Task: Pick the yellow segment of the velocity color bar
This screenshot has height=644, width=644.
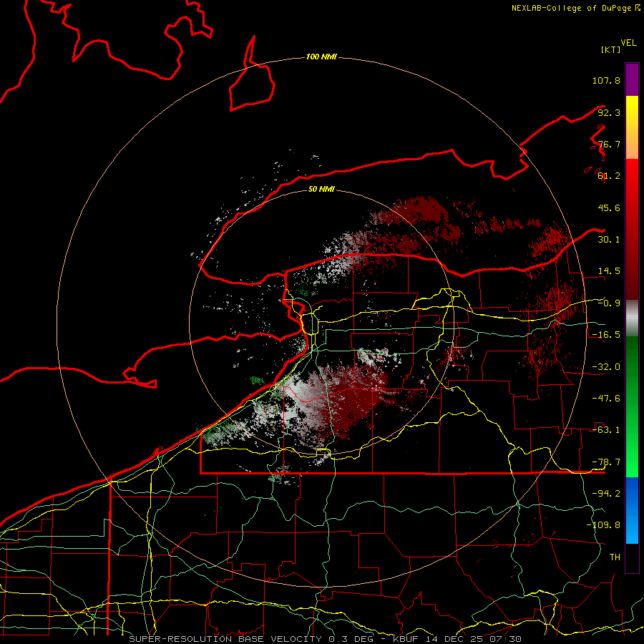Action: coord(632,127)
